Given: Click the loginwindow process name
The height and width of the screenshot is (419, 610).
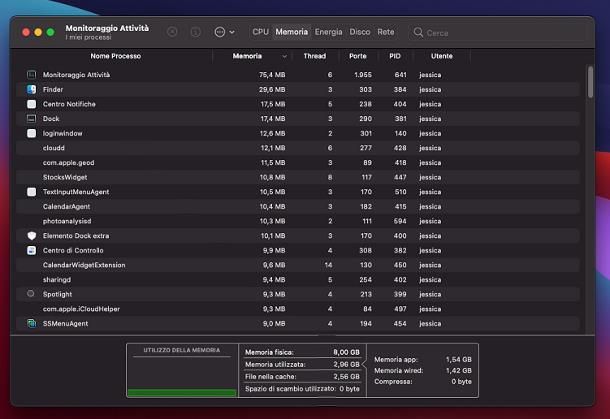Looking at the screenshot, I should click(x=63, y=133).
